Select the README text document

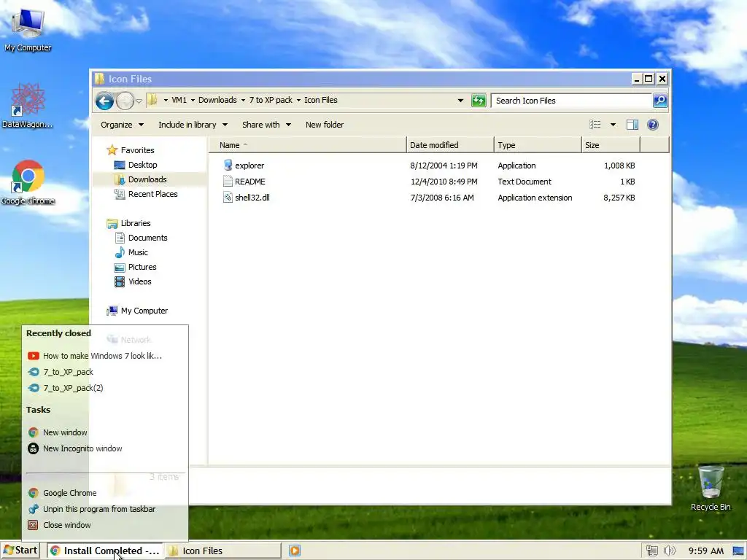click(244, 182)
